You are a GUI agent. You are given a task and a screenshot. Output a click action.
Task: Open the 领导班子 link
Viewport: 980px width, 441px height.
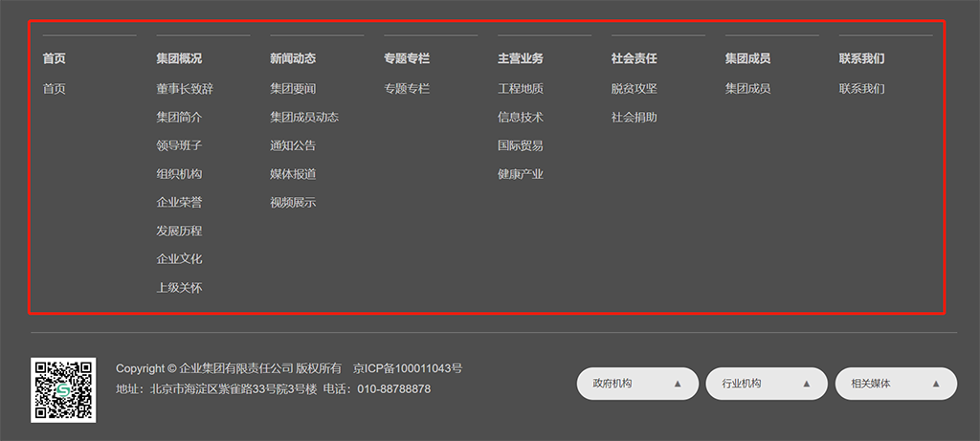[179, 145]
